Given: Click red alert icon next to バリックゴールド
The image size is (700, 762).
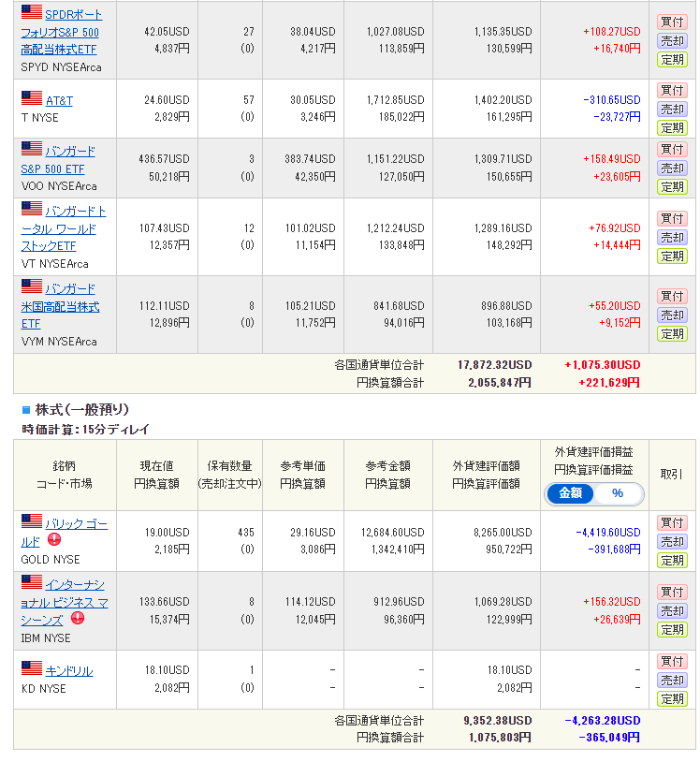Looking at the screenshot, I should (54, 539).
